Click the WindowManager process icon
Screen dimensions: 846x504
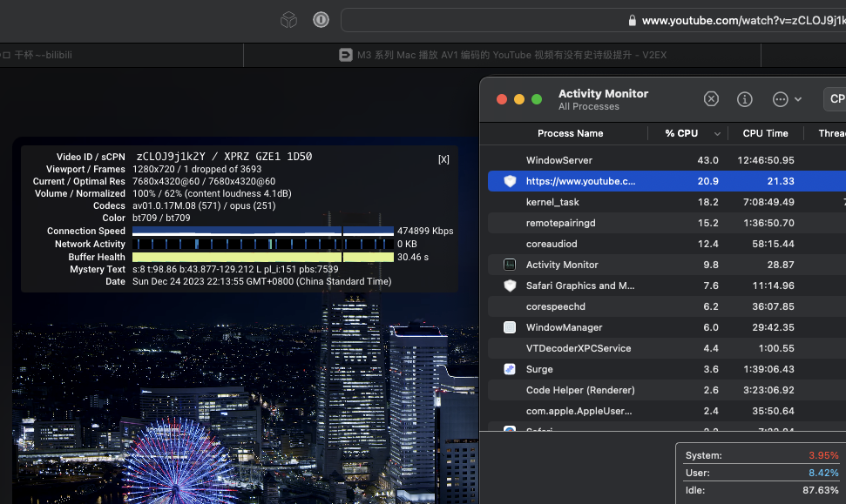pyautogui.click(x=510, y=327)
